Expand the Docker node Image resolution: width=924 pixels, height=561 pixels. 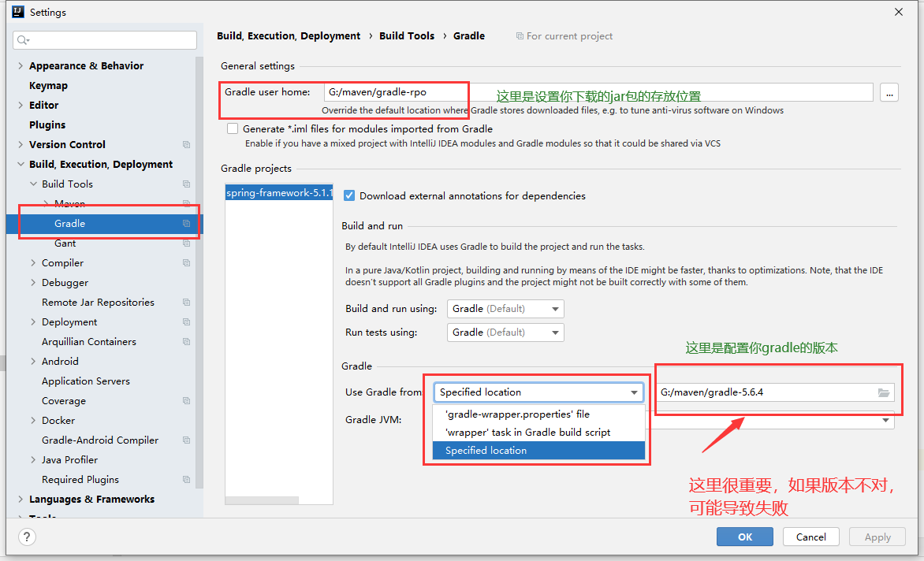[34, 420]
